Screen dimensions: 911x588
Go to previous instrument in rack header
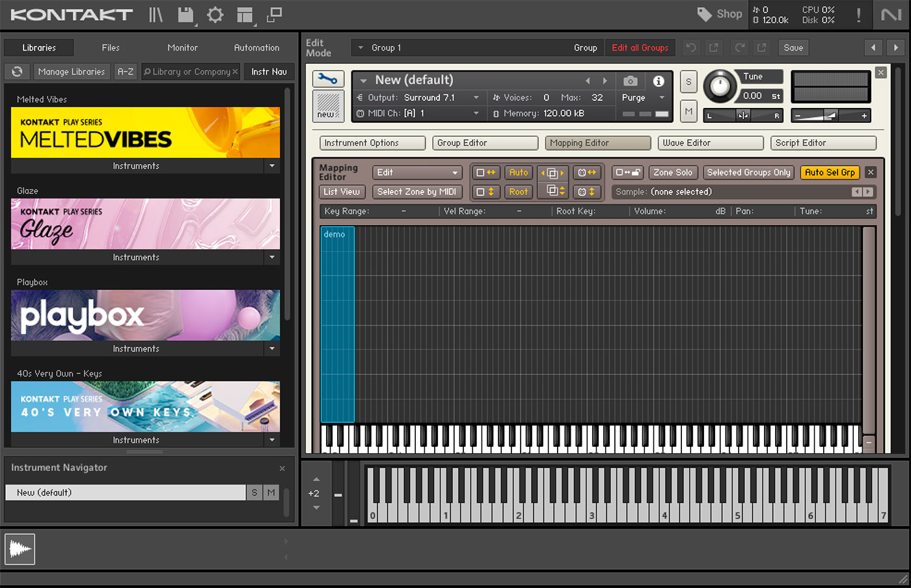[873, 47]
